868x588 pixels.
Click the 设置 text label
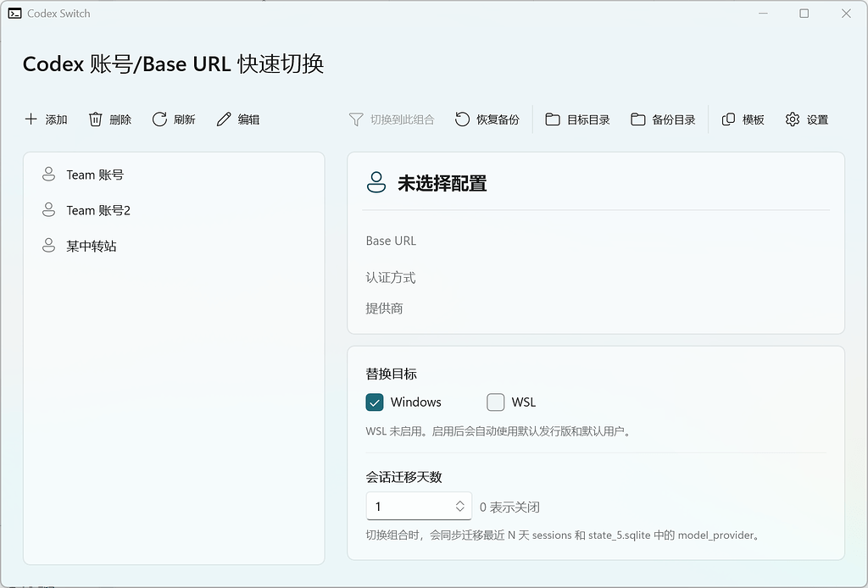tap(818, 119)
